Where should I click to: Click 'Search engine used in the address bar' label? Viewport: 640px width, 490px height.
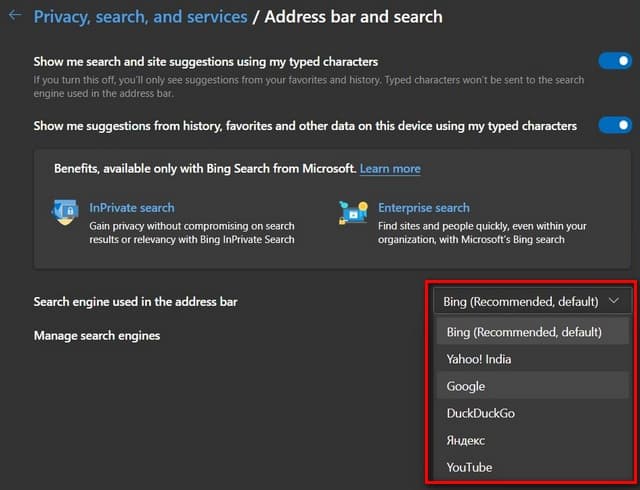(136, 301)
